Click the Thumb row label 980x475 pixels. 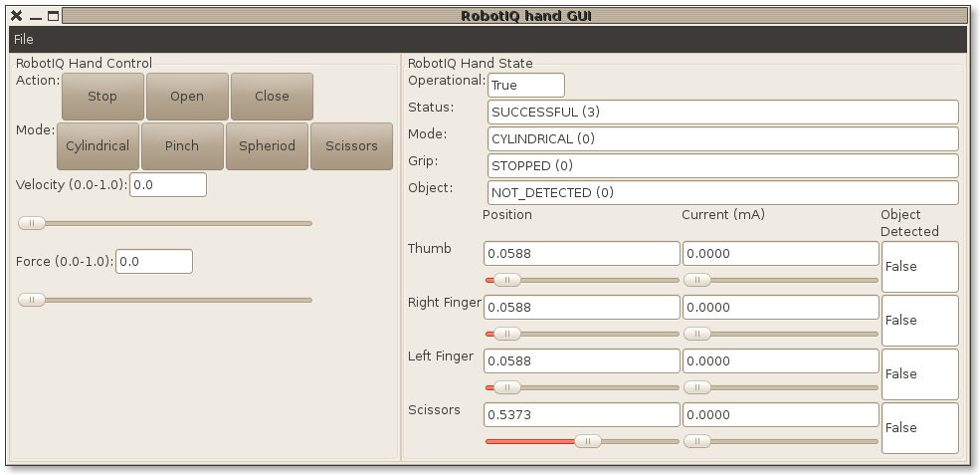(x=430, y=248)
